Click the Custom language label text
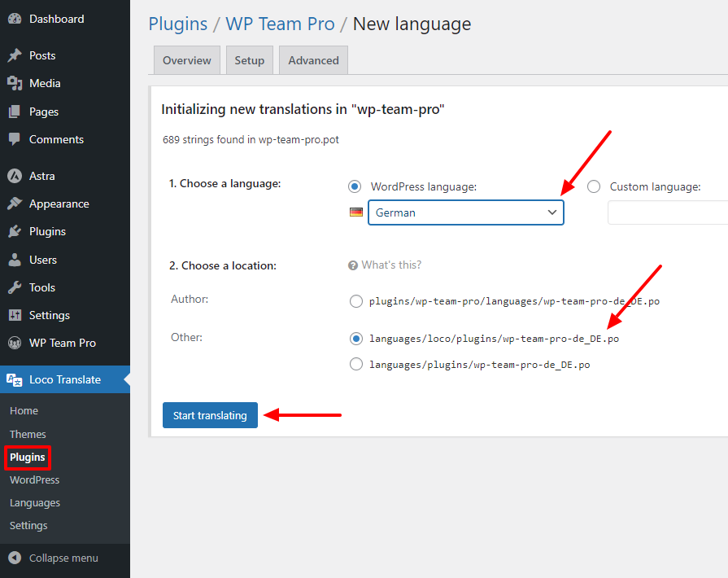This screenshot has height=578, width=728. pos(655,186)
